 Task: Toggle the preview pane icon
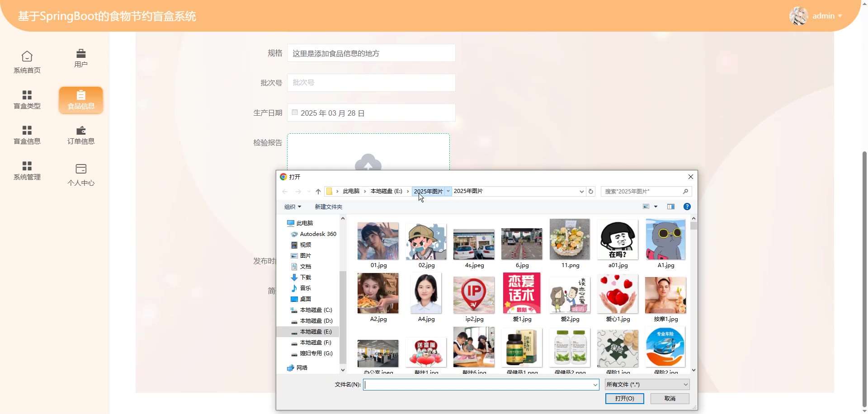point(671,207)
